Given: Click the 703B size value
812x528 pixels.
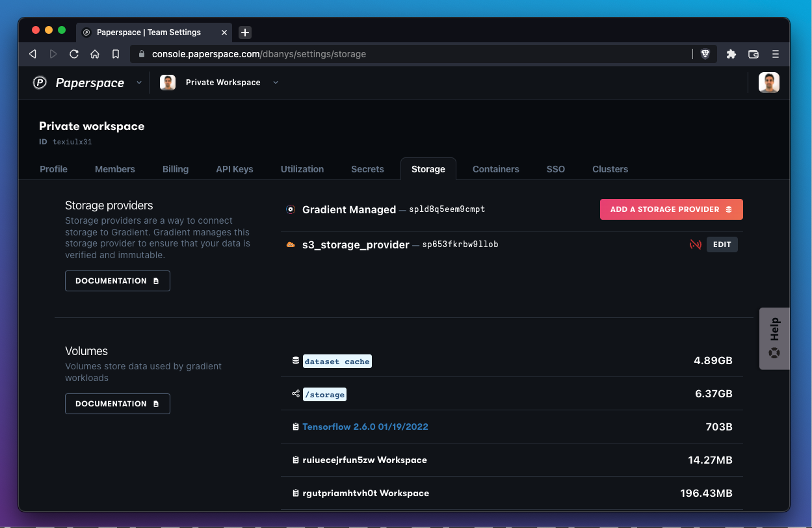Looking at the screenshot, I should point(719,427).
